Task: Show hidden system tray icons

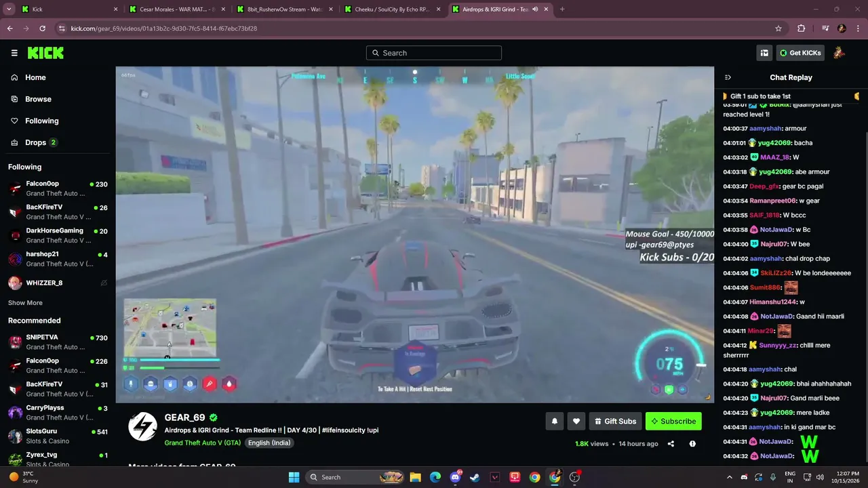Action: [x=730, y=477]
